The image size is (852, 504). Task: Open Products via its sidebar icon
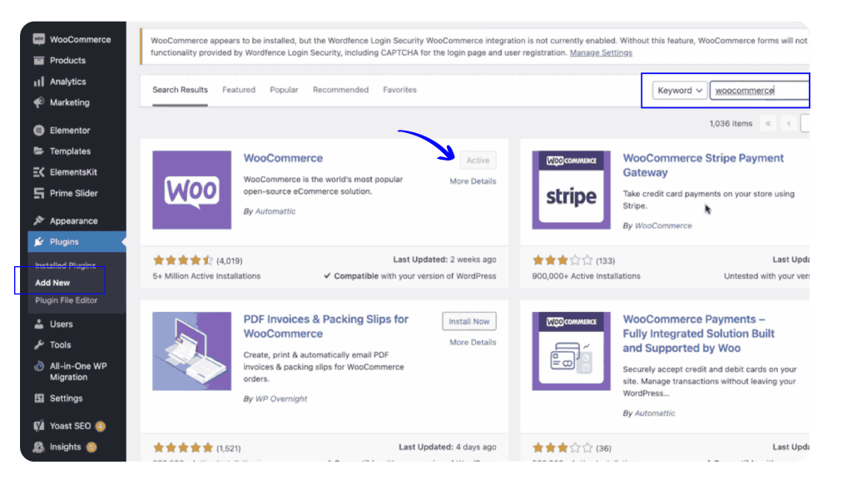(x=38, y=60)
